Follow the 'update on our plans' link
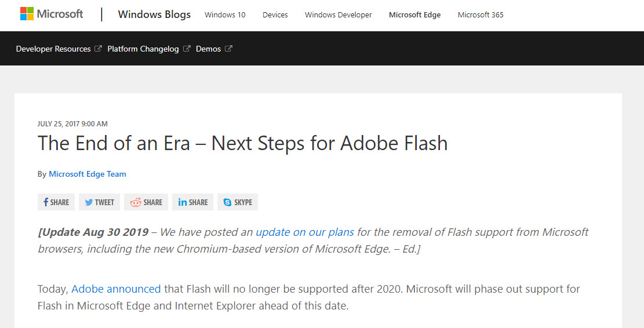Viewport: 644px width, 328px height. tap(305, 232)
